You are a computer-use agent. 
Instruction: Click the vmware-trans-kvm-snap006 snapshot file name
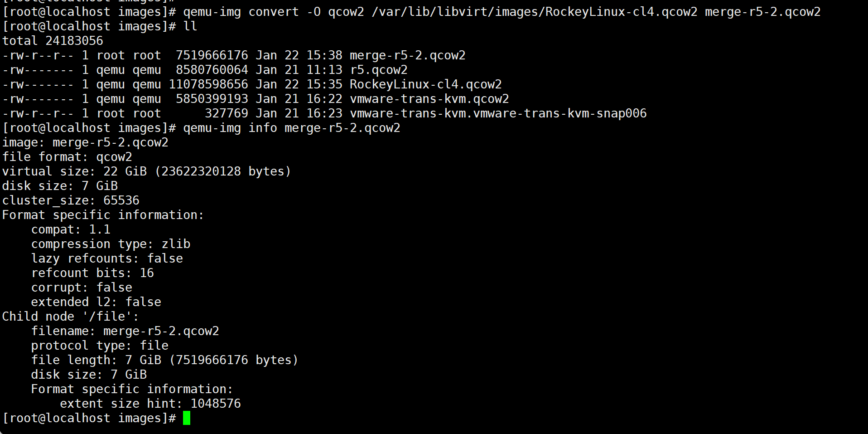click(498, 113)
